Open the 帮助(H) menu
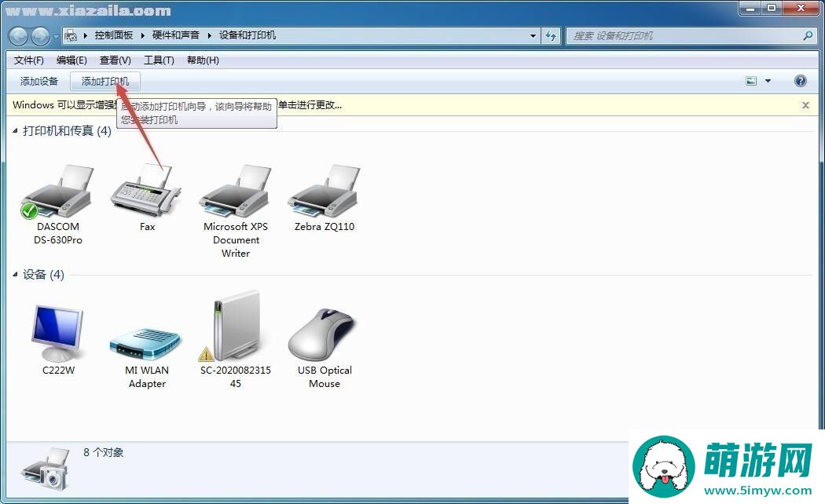This screenshot has height=504, width=825. coord(203,60)
